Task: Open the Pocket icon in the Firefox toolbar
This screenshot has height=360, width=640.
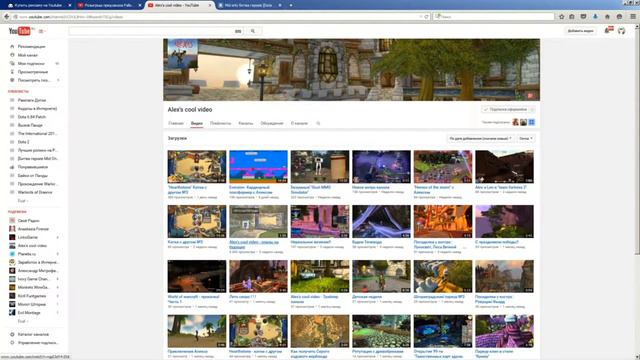Action: 584,17
